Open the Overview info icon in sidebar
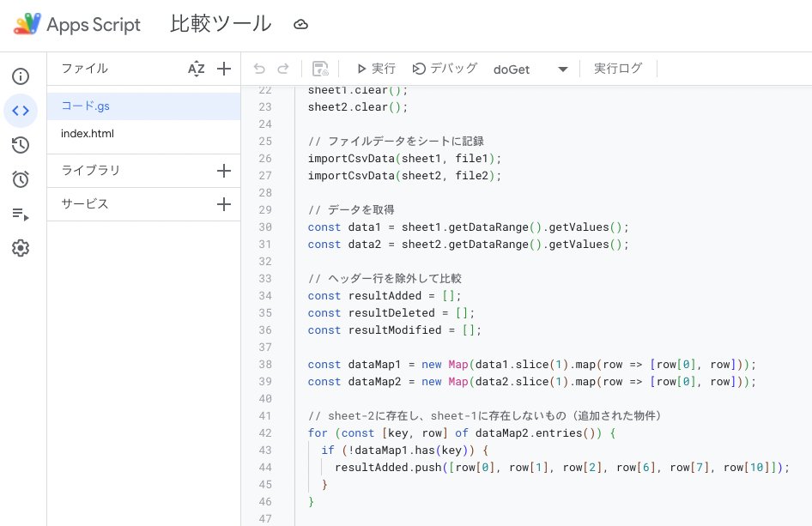Image resolution: width=812 pixels, height=526 pixels. (21, 76)
